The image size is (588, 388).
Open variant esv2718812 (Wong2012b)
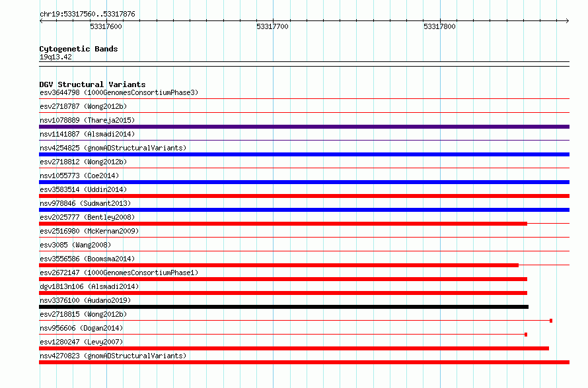(x=83, y=162)
